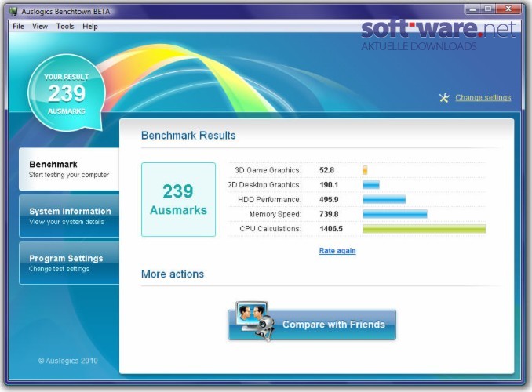Click the Memory Speed label
Image resolution: width=532 pixels, height=392 pixels.
[x=275, y=214]
